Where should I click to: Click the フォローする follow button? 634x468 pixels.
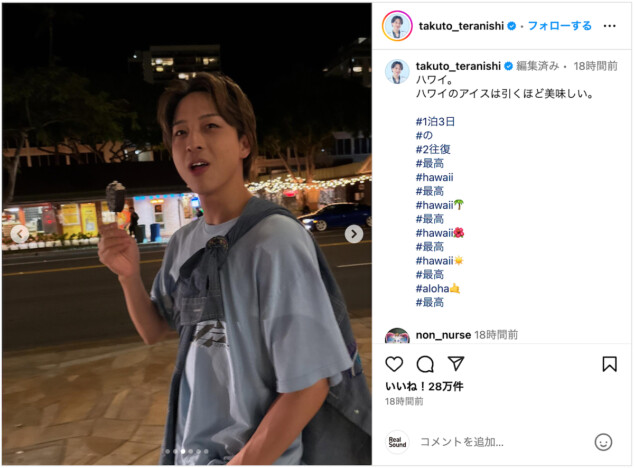560,26
